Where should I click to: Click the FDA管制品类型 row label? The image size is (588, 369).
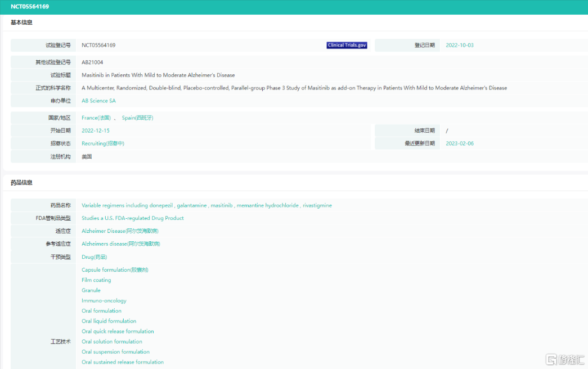pyautogui.click(x=53, y=218)
